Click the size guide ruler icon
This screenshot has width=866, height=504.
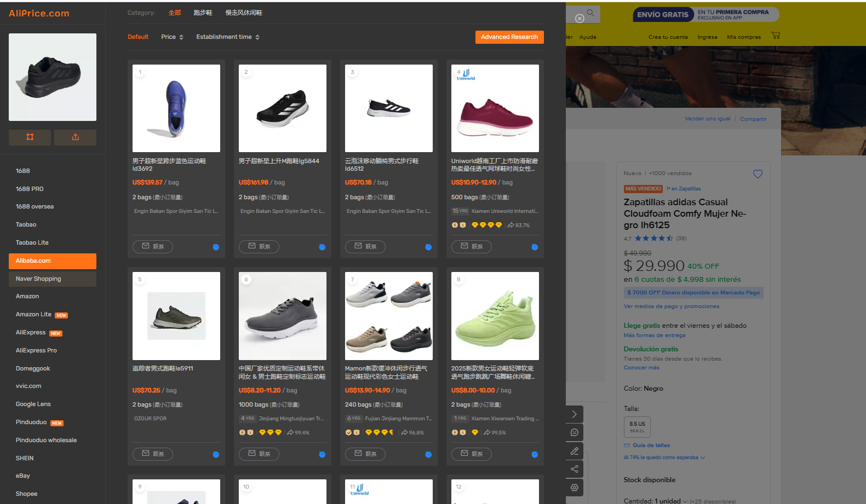click(x=627, y=445)
